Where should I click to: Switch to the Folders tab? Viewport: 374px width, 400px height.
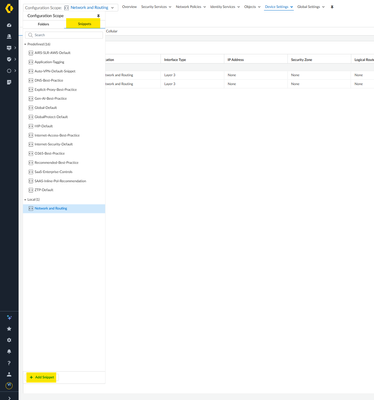coord(43,24)
